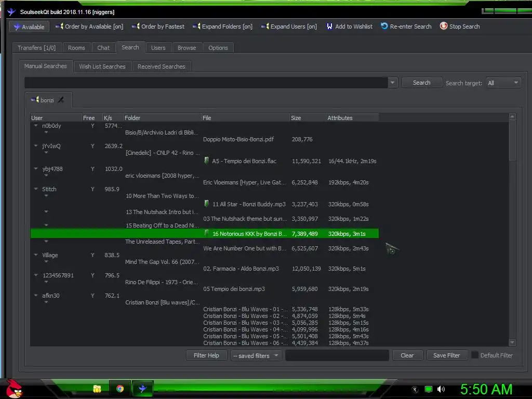Collapse user Stitch results
Image resolution: width=532 pixels, height=399 pixels.
tap(36, 189)
